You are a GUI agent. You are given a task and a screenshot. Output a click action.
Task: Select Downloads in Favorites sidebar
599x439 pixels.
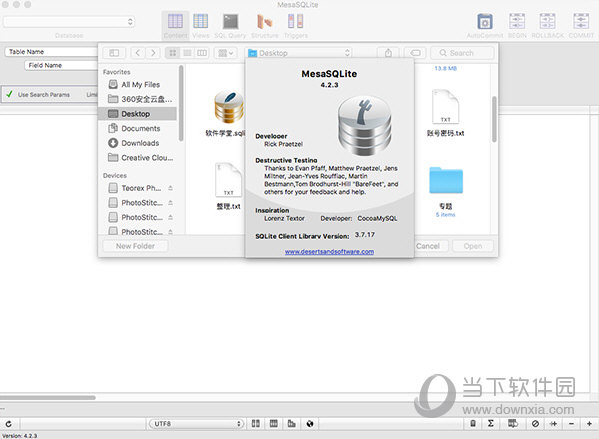138,143
